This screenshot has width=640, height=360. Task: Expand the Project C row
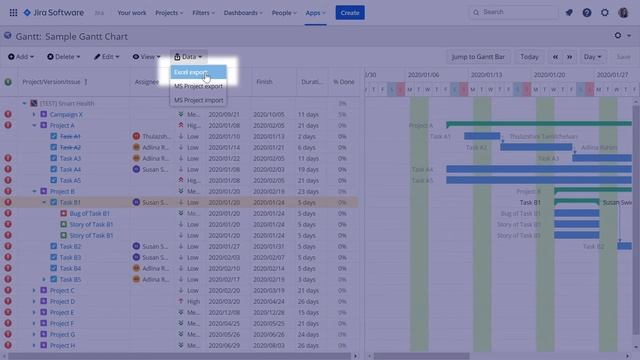[34, 290]
